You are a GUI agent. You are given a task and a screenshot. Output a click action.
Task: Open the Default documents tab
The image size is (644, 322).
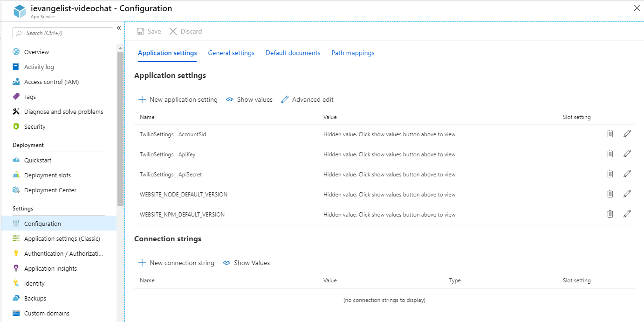click(x=293, y=53)
